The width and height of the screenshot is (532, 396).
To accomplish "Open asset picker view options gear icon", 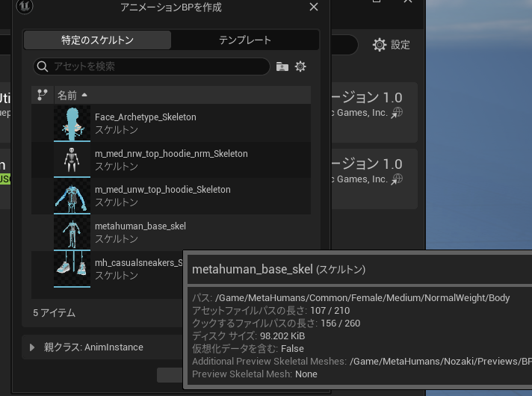I will [300, 66].
